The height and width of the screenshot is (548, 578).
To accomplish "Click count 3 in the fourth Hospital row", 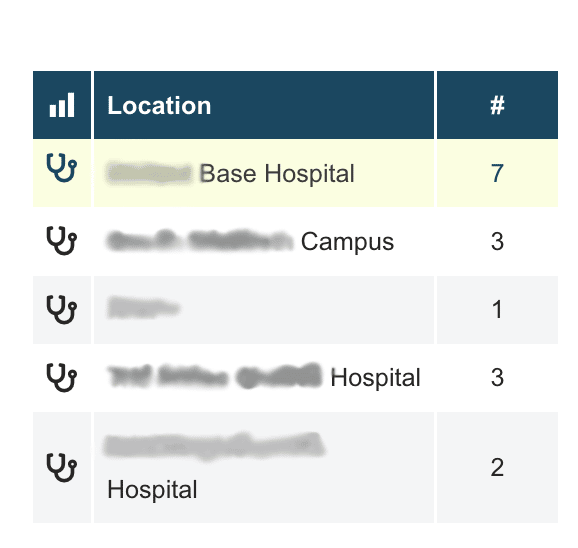I will 497,378.
